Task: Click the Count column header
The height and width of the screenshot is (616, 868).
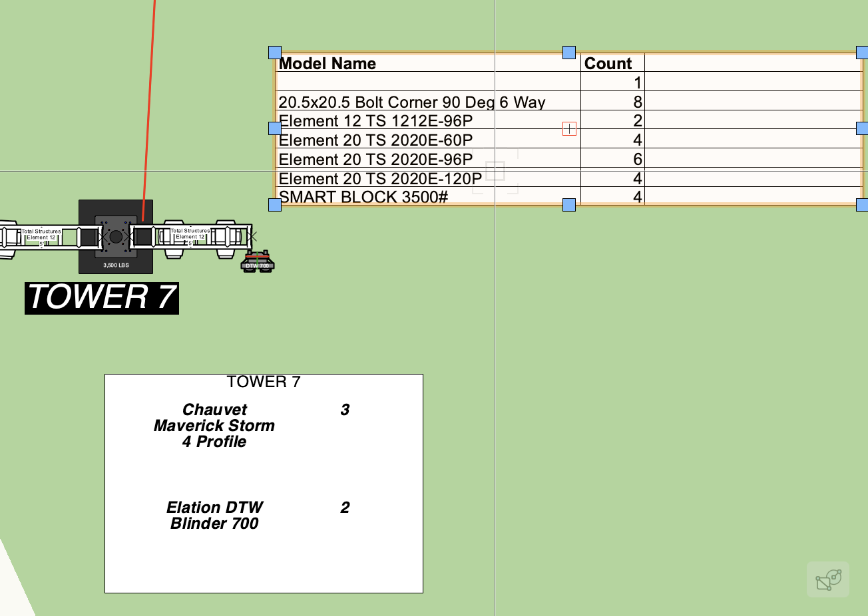Action: tap(608, 63)
